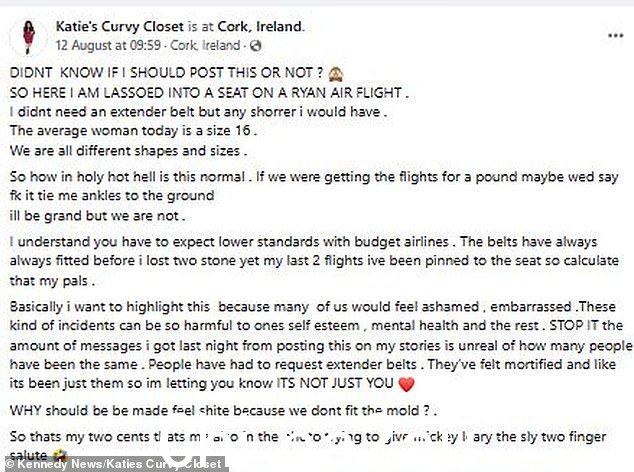Image resolution: width=634 pixels, height=472 pixels.
Task: Click the see-no-evil monkey emoji
Action: coord(336,73)
